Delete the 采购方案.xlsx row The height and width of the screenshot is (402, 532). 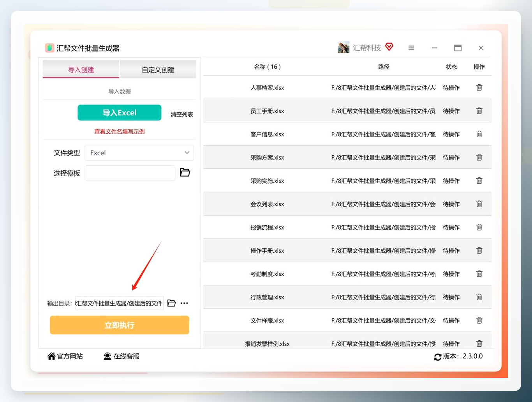479,157
